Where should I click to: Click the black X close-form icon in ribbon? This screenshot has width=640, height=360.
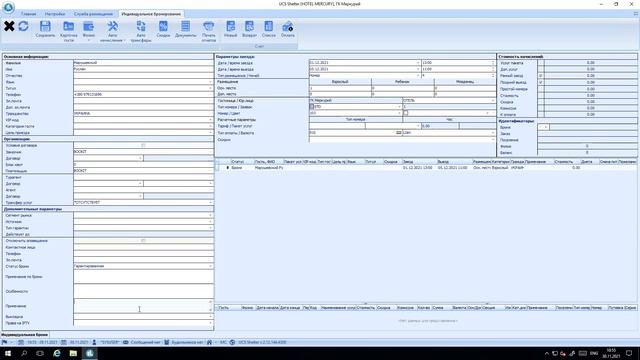(x=9, y=26)
